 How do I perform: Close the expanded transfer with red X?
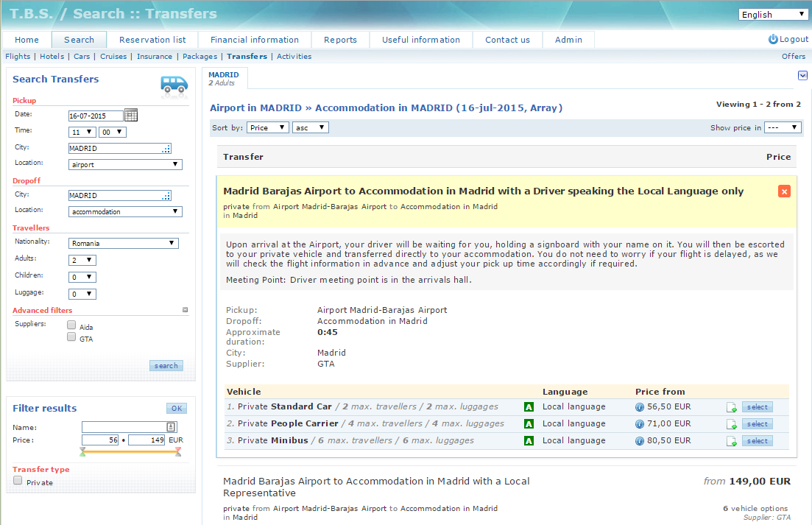(x=784, y=191)
